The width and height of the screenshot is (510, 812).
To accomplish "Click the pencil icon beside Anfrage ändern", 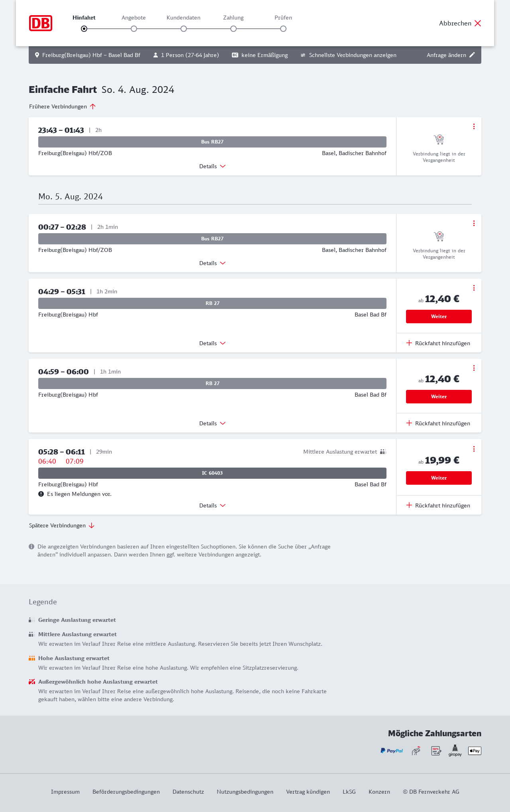I will click(472, 55).
